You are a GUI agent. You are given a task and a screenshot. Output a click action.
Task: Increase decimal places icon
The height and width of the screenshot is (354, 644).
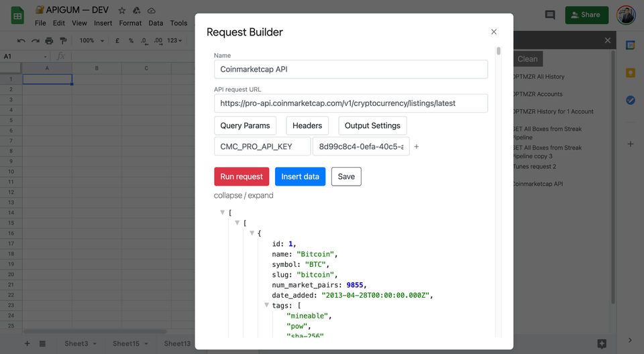point(158,41)
